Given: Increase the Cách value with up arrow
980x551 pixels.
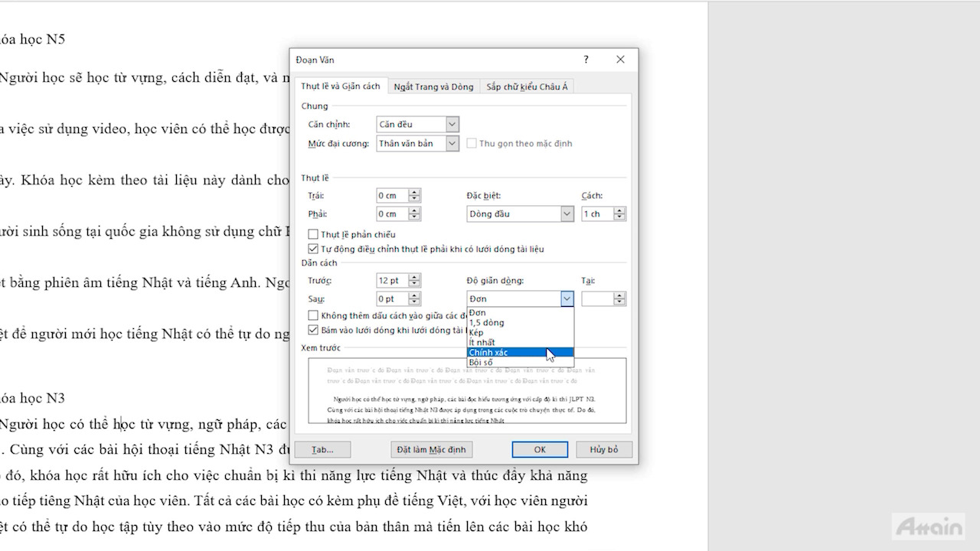Looking at the screenshot, I should (619, 210).
